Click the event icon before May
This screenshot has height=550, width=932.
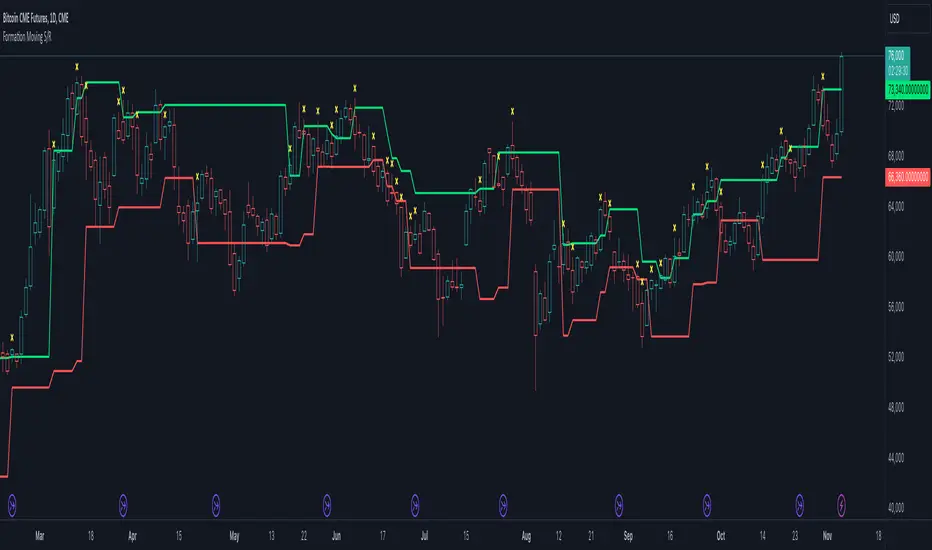216,505
